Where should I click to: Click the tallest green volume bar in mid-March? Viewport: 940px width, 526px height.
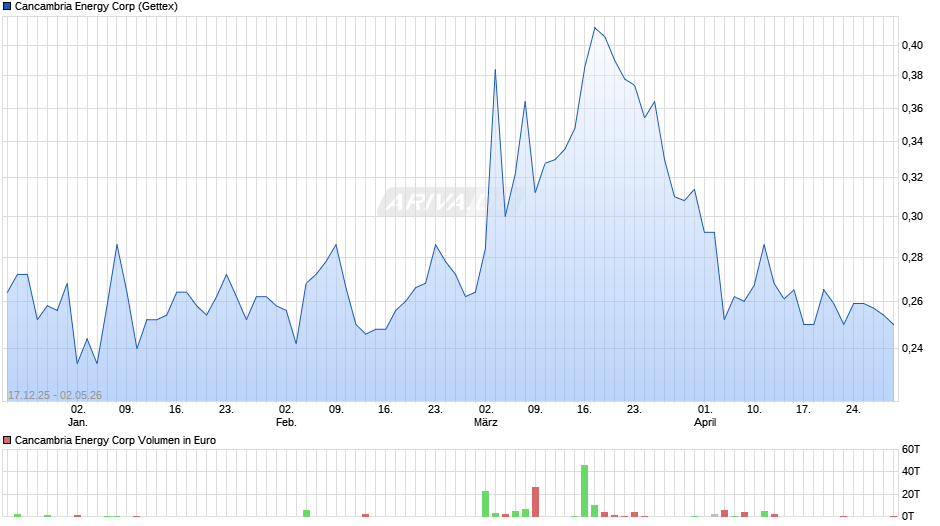click(585, 491)
